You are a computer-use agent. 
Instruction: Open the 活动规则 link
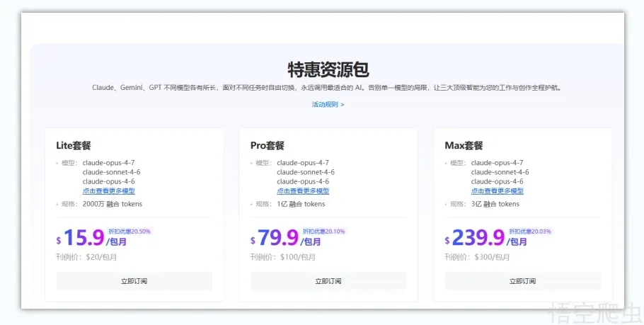click(328, 104)
